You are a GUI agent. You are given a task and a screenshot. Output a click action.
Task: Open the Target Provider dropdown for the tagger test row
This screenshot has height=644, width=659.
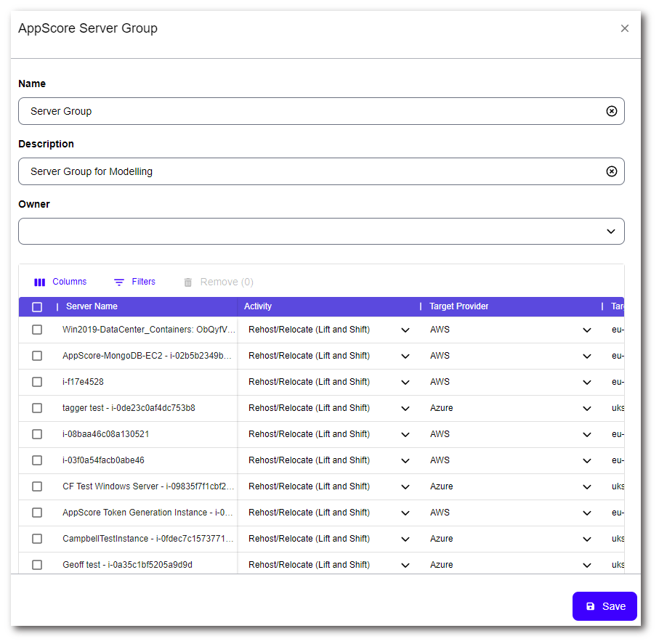tap(586, 408)
